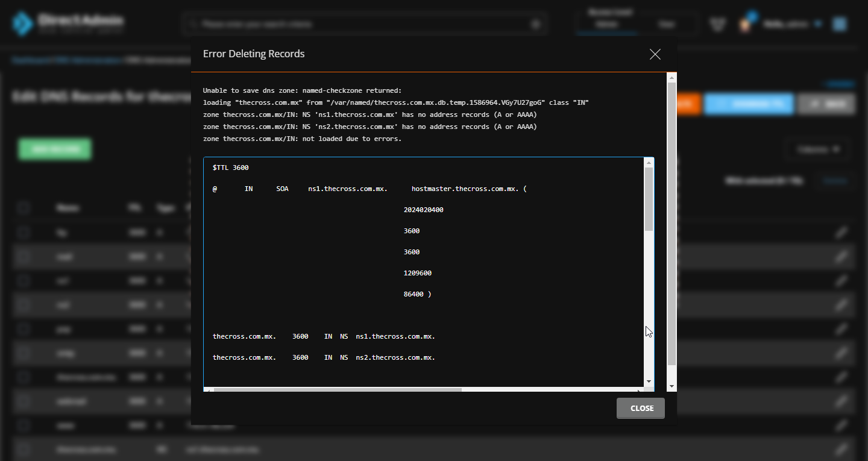Open the "Hello, admin" user dropdown
The width and height of the screenshot is (868, 461).
[793, 24]
